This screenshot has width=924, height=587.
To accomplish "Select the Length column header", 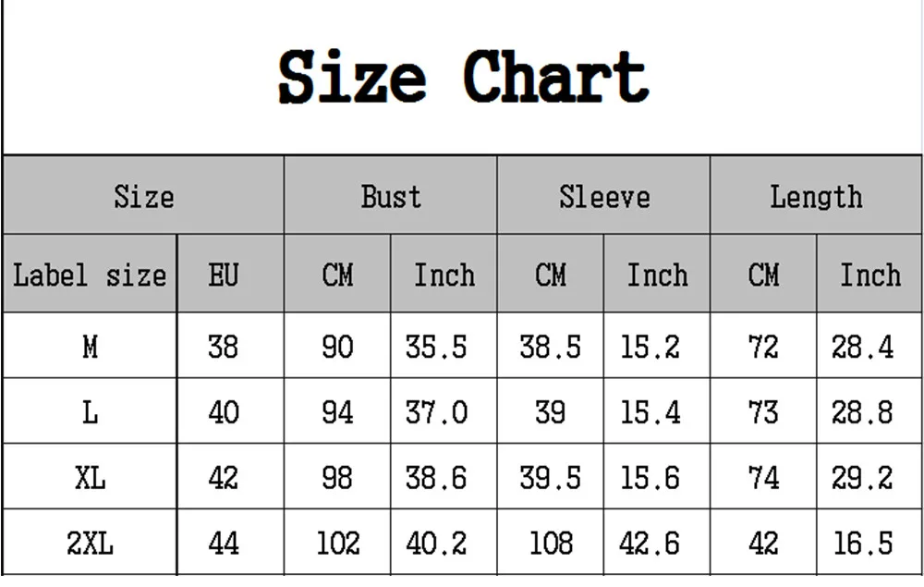I will pos(817,195).
